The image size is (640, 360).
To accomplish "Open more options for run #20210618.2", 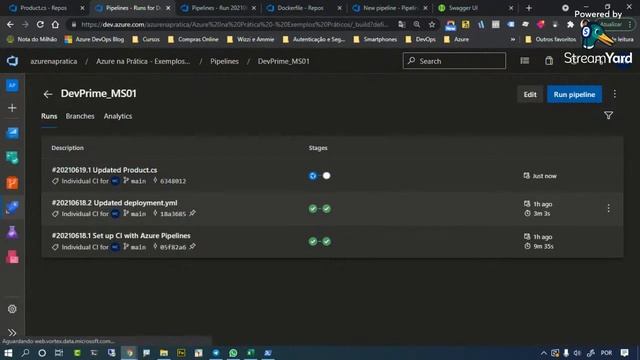I will (608, 208).
